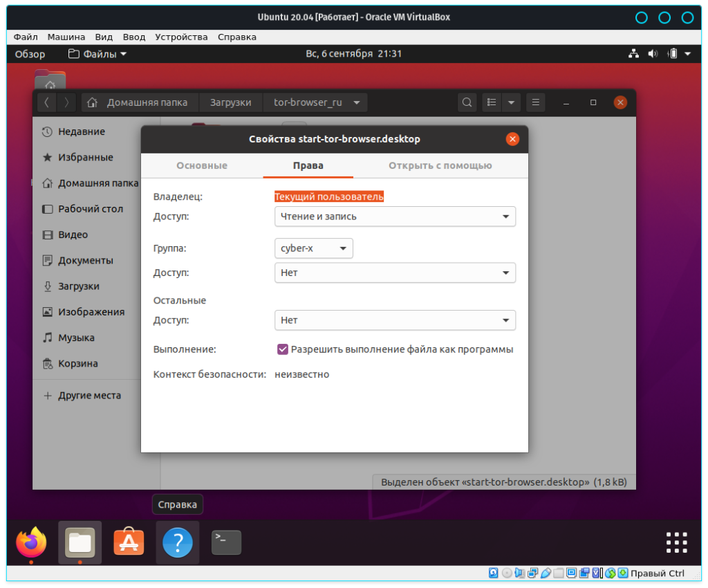The width and height of the screenshot is (708, 588).
Task: Switch to the Основные tab
Action: click(202, 166)
